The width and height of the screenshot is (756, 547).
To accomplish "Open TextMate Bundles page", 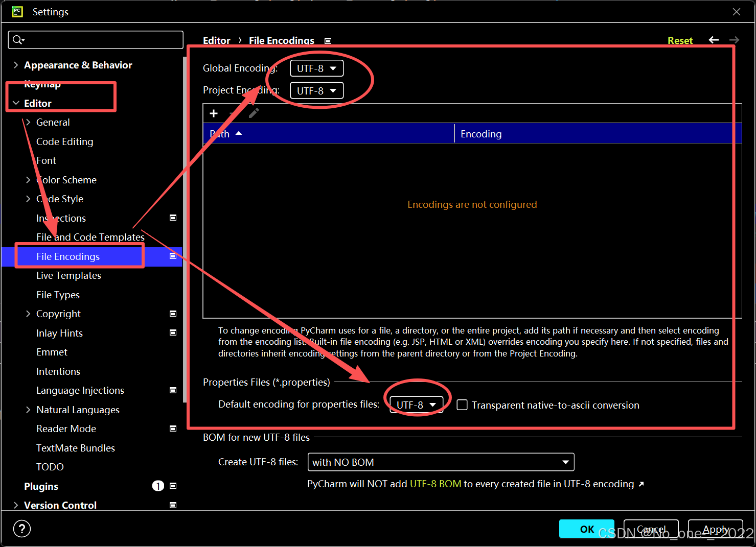I will (x=76, y=448).
